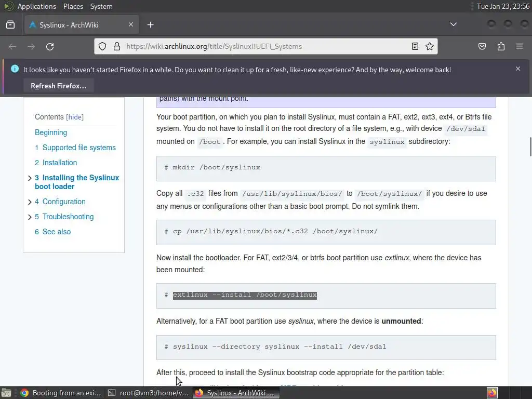This screenshot has height=399, width=532.
Task: Switch to Chrome 'Booting from an exi...' taskbar window
Action: pos(60,393)
